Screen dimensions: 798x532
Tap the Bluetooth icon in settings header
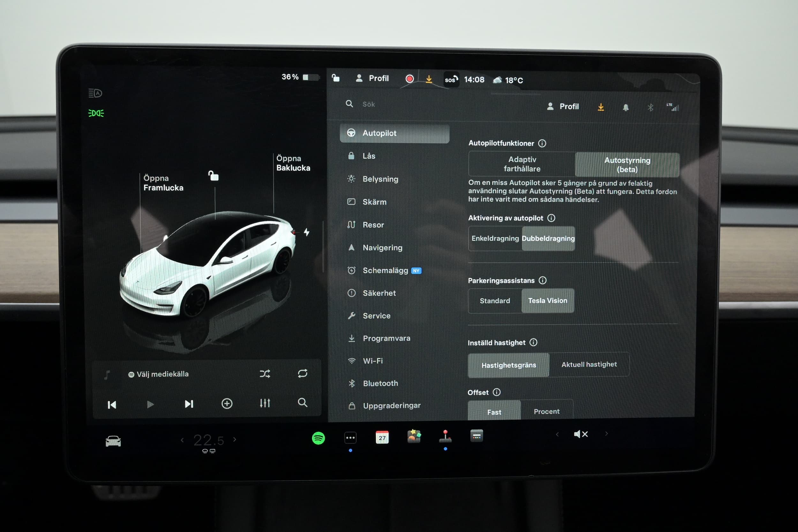(x=651, y=108)
